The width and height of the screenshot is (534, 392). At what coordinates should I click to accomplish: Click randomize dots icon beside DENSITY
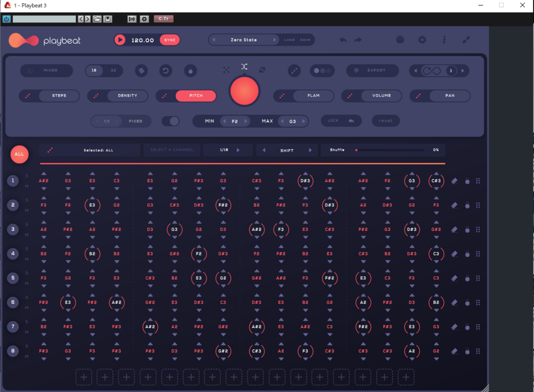[96, 96]
